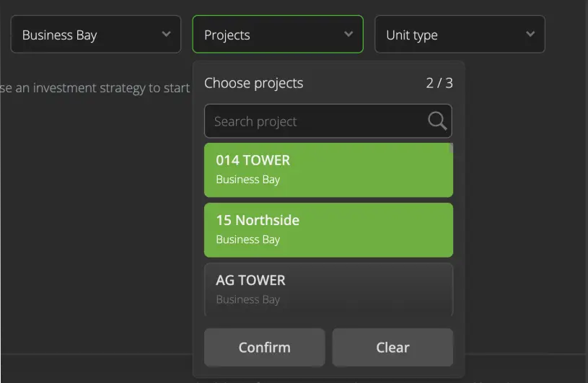Image resolution: width=588 pixels, height=383 pixels.
Task: Open the Unit type dropdown
Action: pos(460,35)
